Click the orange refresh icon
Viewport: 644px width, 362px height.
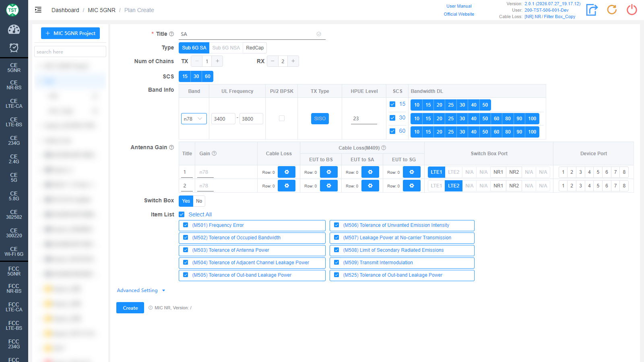point(612,10)
